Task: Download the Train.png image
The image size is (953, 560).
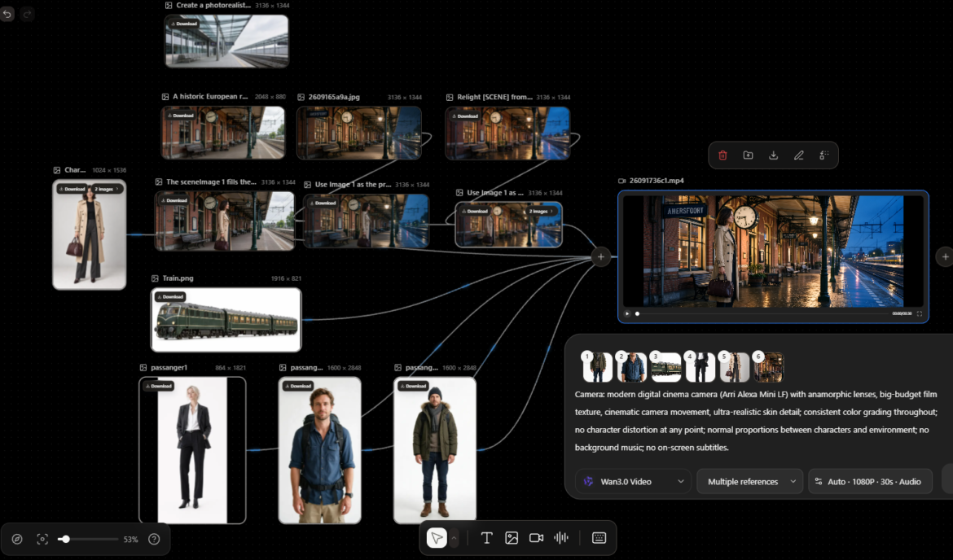Action: (x=170, y=297)
